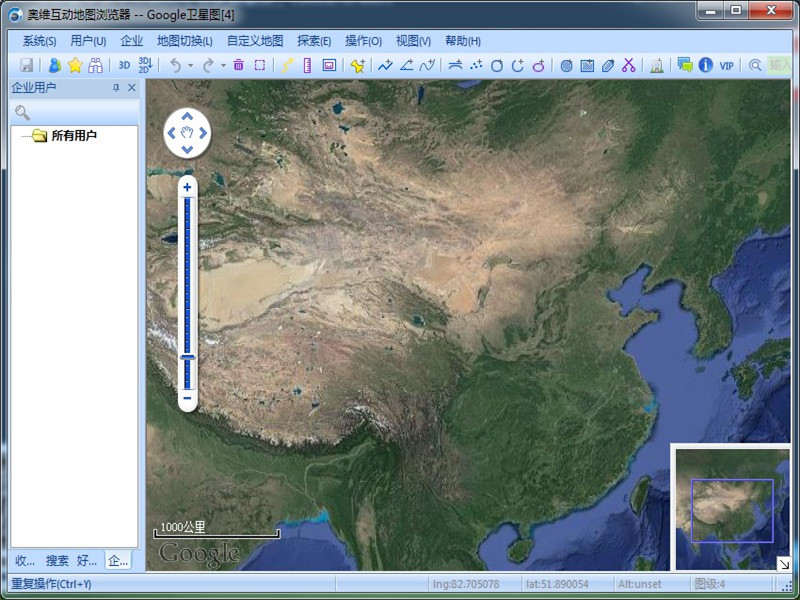Image resolution: width=800 pixels, height=600 pixels.
Task: Pan the map down with arrow
Action: [x=187, y=149]
